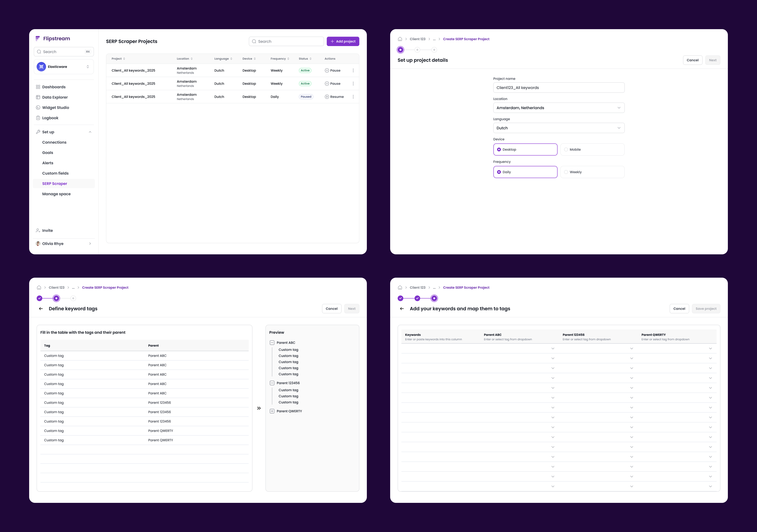Click the Save project button
This screenshot has height=532, width=757.
click(706, 308)
